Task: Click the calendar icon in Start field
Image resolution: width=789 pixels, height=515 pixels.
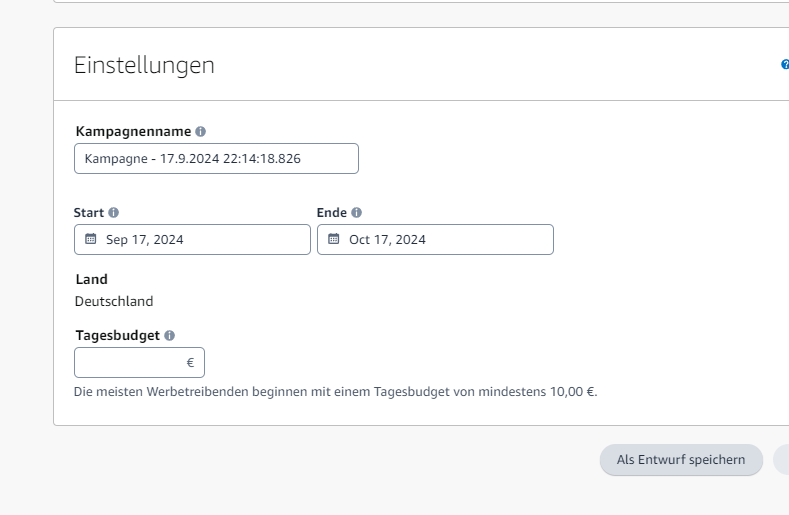Action: pos(90,239)
